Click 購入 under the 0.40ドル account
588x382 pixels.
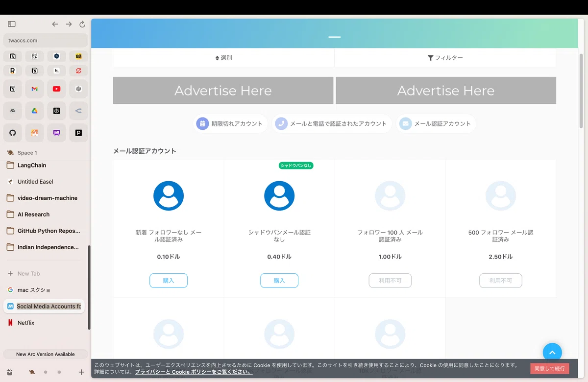coord(279,281)
